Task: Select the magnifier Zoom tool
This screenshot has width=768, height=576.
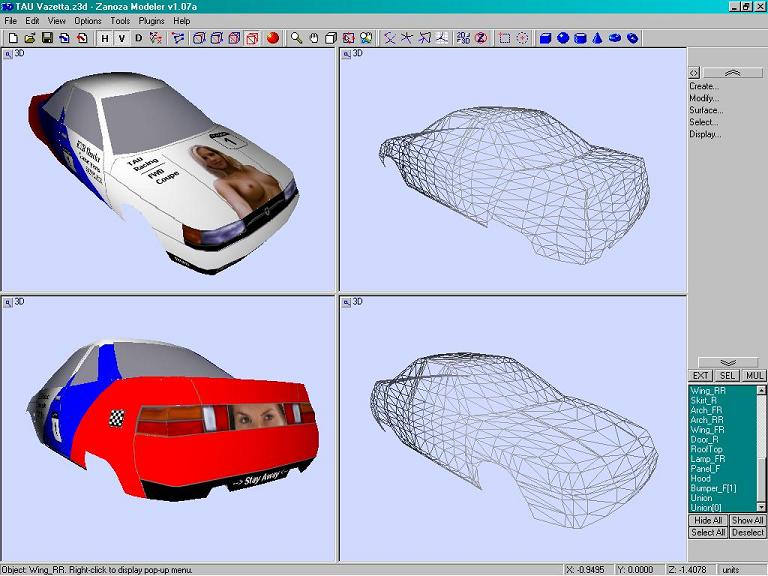Action: [x=296, y=38]
